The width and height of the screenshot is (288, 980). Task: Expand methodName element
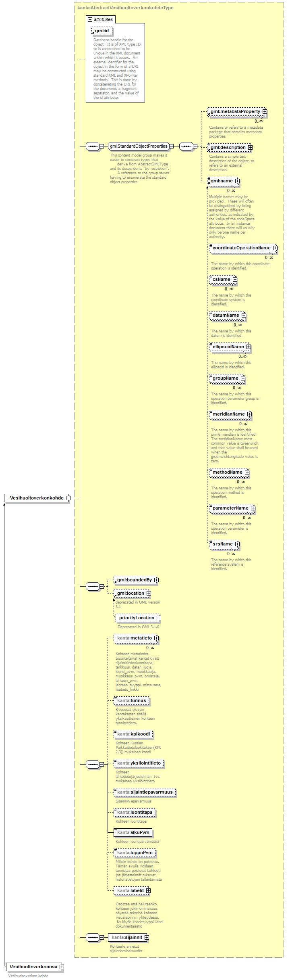[x=247, y=472]
